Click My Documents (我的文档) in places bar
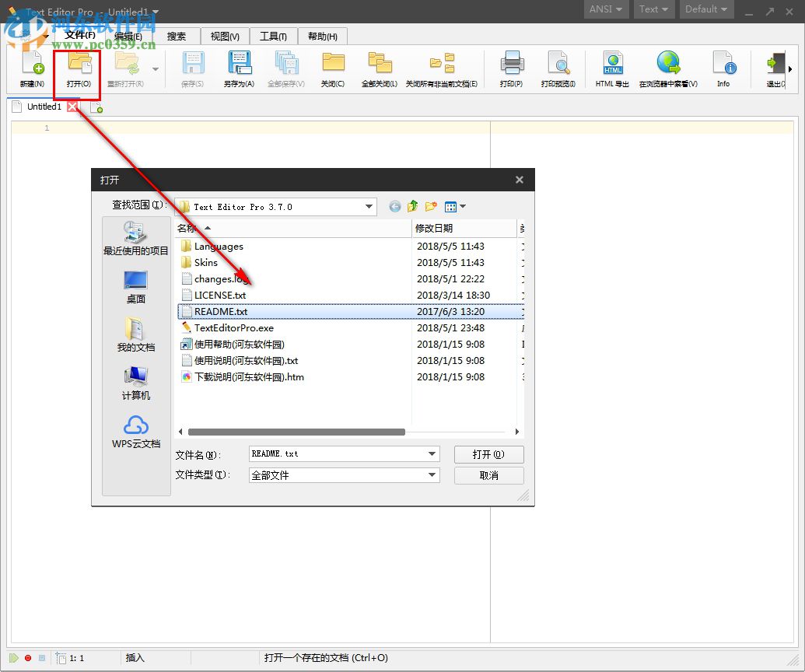This screenshot has height=672, width=805. 136,334
